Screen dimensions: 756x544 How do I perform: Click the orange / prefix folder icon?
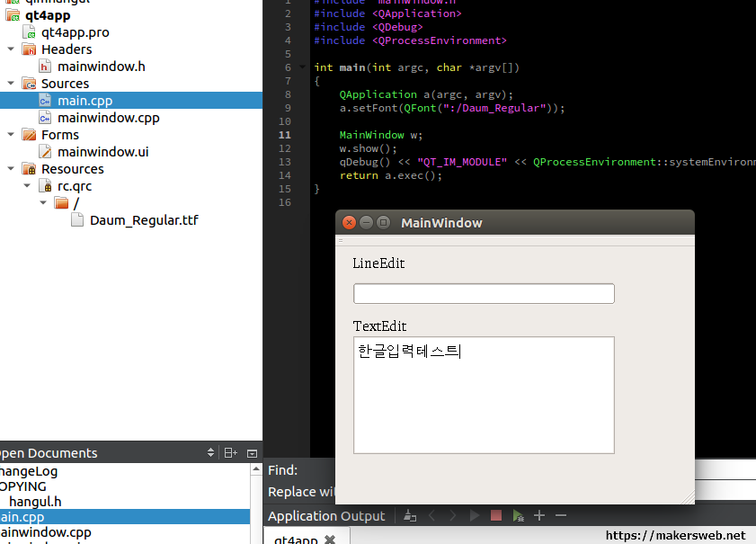[x=61, y=203]
